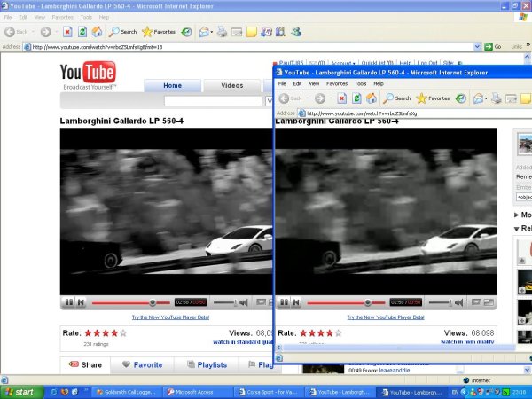Click address field in back IE window
The width and height of the screenshot is (532, 399).
pyautogui.click(x=252, y=47)
